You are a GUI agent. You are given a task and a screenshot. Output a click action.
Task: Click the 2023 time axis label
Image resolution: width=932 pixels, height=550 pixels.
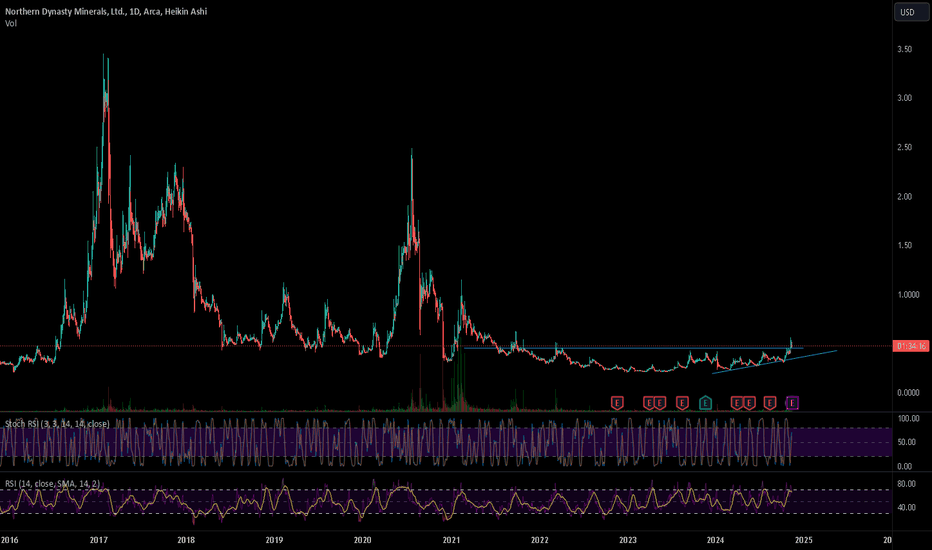click(x=628, y=540)
